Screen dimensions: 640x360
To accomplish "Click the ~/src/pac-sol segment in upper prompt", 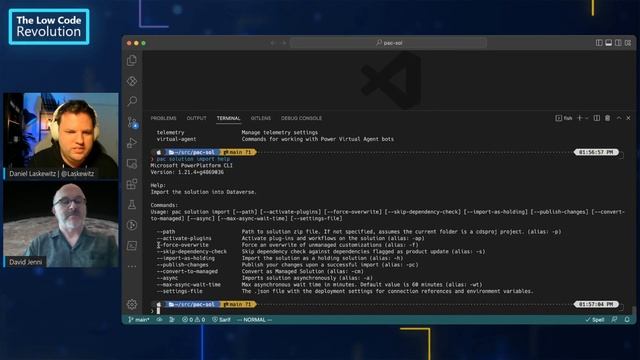I will click(x=192, y=152).
